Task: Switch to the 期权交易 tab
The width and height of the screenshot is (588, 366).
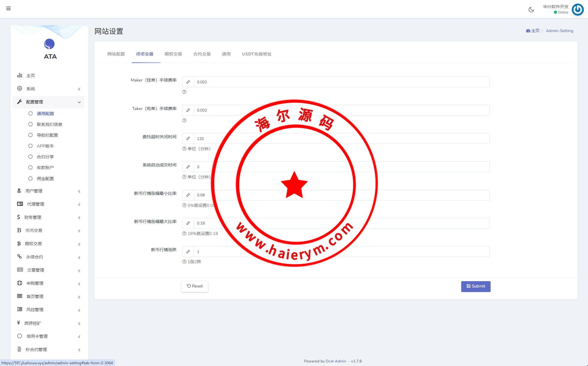Action: click(173, 54)
